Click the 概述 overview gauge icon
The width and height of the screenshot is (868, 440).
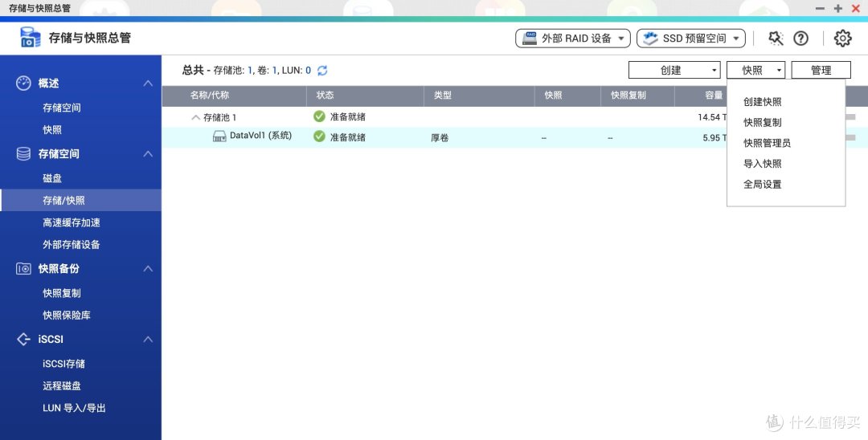click(x=23, y=84)
